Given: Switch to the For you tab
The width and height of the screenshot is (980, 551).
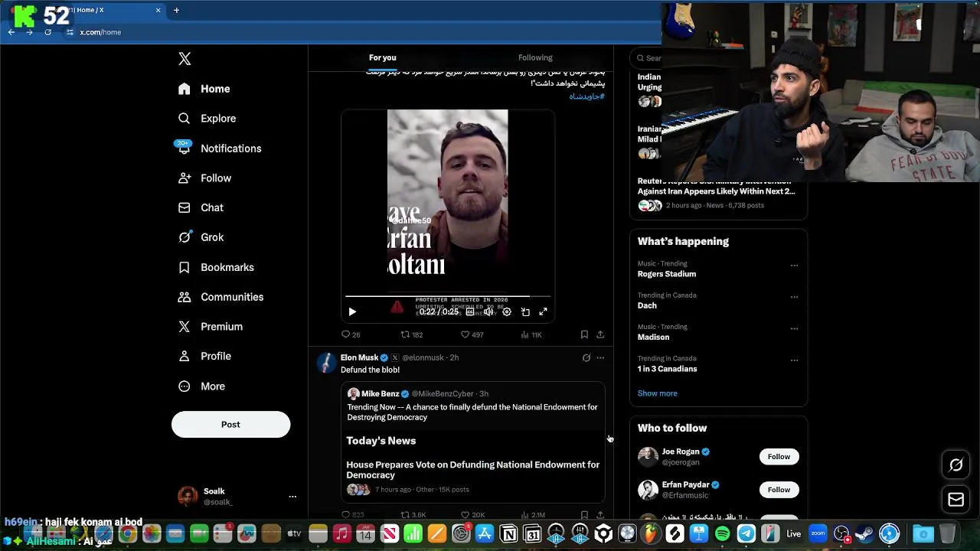Looking at the screenshot, I should [x=383, y=57].
